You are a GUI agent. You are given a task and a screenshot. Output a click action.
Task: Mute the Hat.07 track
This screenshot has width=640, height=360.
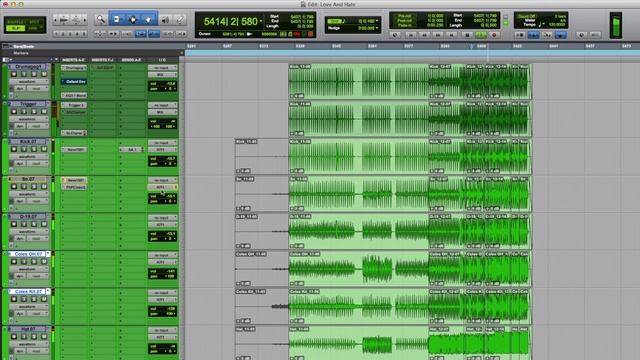click(44, 337)
